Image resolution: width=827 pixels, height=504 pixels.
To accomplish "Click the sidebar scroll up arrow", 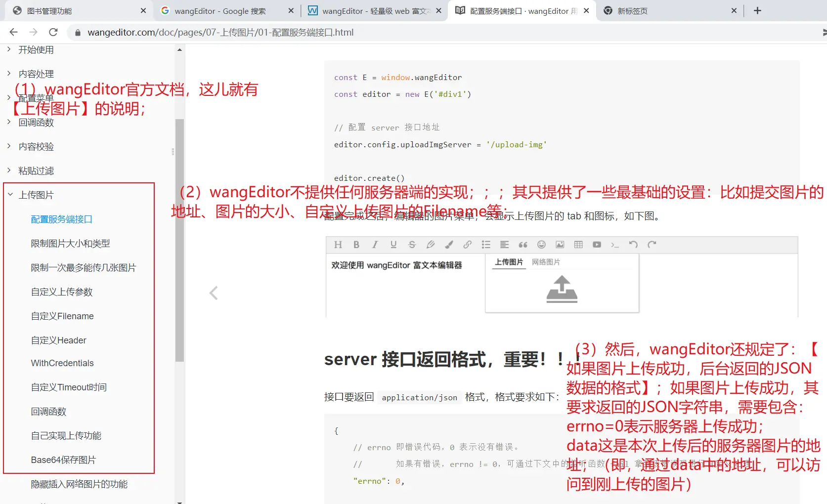I will [179, 50].
